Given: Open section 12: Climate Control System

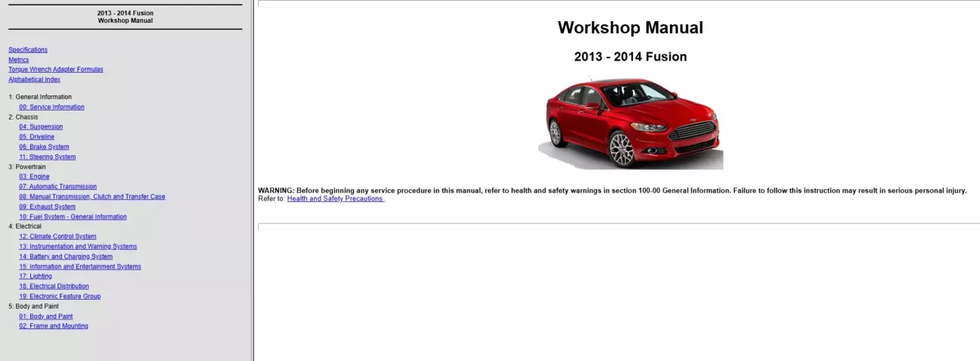Looking at the screenshot, I should [x=57, y=237].
